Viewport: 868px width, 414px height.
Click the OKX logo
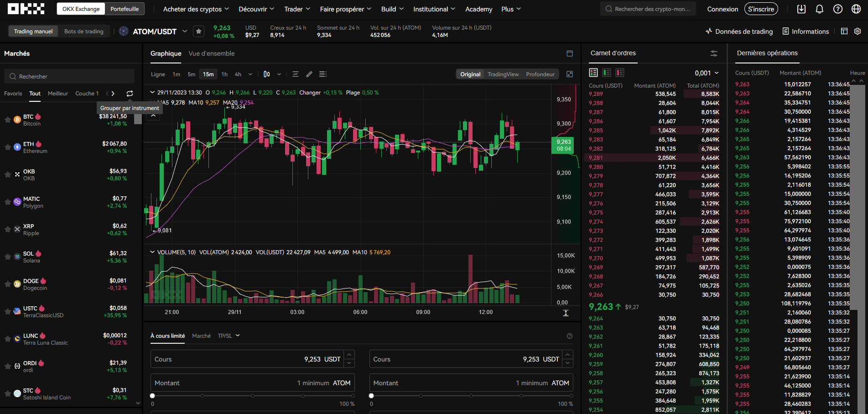click(x=26, y=9)
